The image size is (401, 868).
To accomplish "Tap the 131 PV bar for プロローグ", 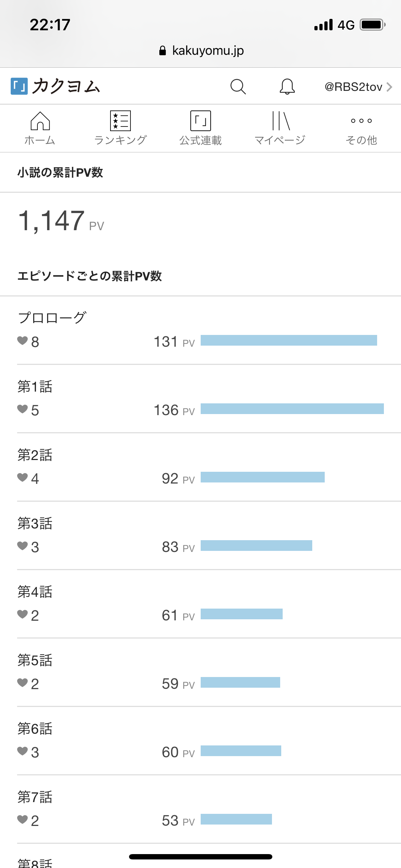I will 288,340.
